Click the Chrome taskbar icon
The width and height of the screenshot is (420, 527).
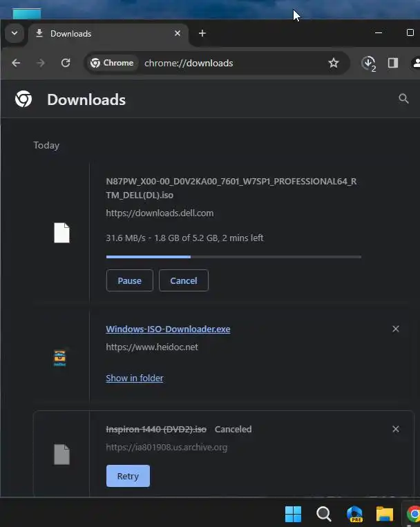coord(413,514)
